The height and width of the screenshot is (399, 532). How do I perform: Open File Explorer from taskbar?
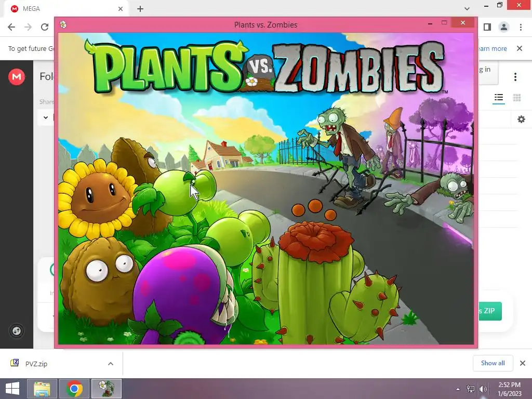[42, 389]
